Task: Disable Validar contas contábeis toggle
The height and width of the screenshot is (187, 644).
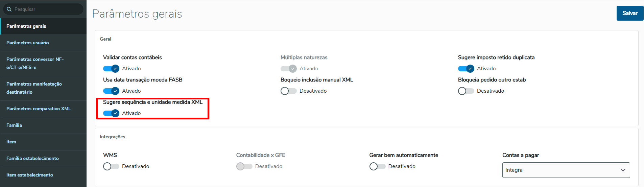Action: pos(111,69)
